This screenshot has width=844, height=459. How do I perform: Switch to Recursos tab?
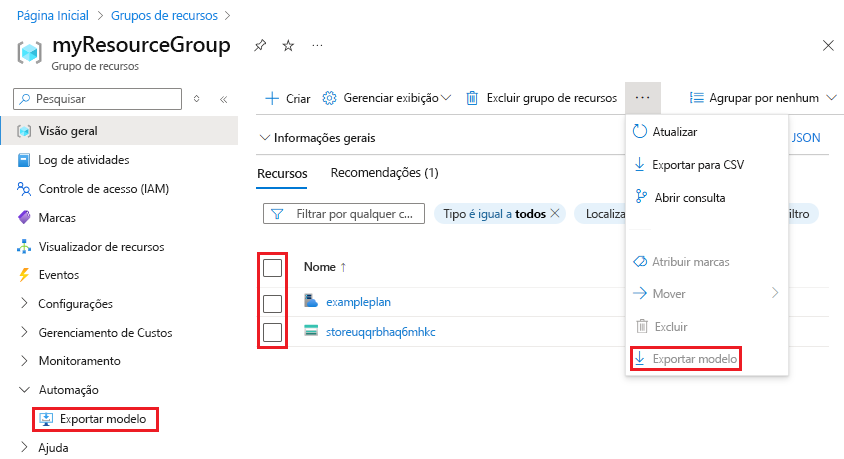(282, 174)
